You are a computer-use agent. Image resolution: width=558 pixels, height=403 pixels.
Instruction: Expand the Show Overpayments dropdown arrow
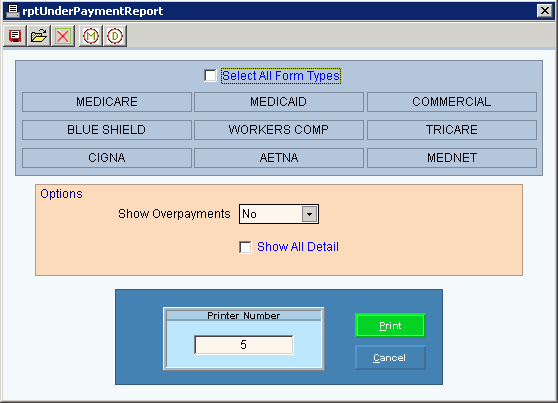[309, 214]
